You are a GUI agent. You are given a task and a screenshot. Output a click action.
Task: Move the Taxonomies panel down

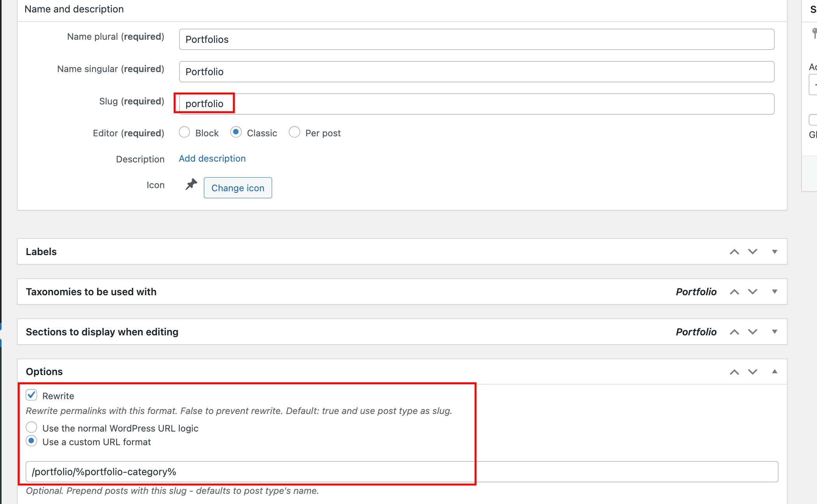[753, 292]
